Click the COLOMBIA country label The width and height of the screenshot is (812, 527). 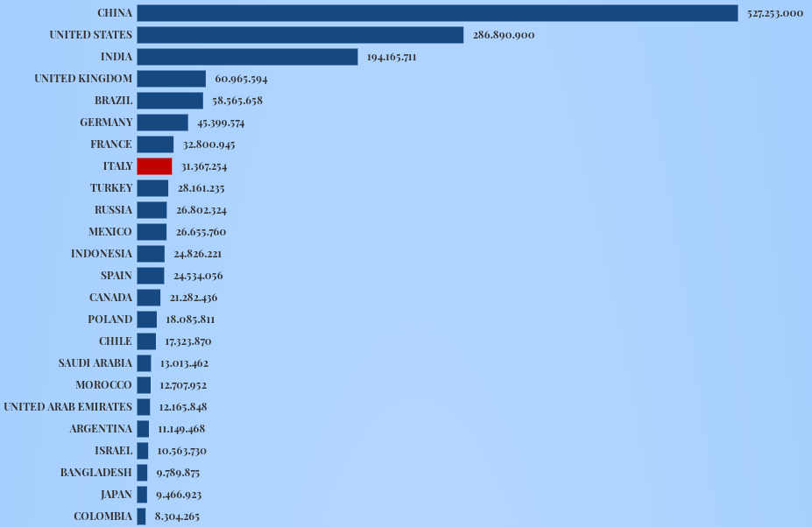click(x=103, y=516)
